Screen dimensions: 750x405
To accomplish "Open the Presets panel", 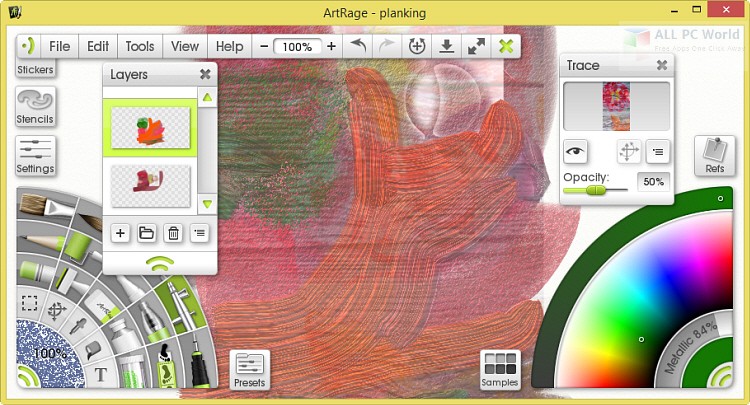I will tap(250, 370).
